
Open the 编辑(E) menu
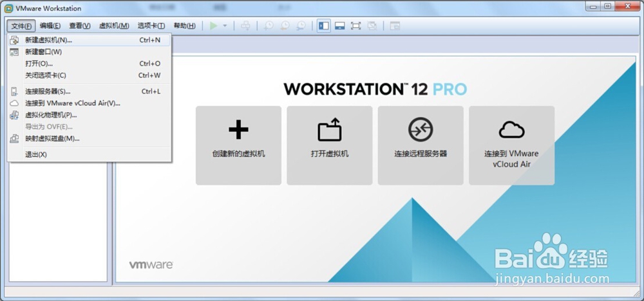pos(50,26)
